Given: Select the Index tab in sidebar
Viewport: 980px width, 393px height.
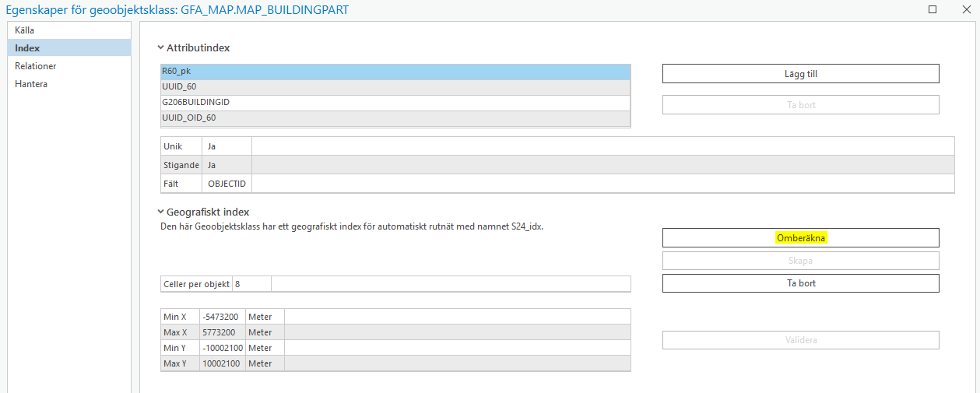Looking at the screenshot, I should coord(27,48).
